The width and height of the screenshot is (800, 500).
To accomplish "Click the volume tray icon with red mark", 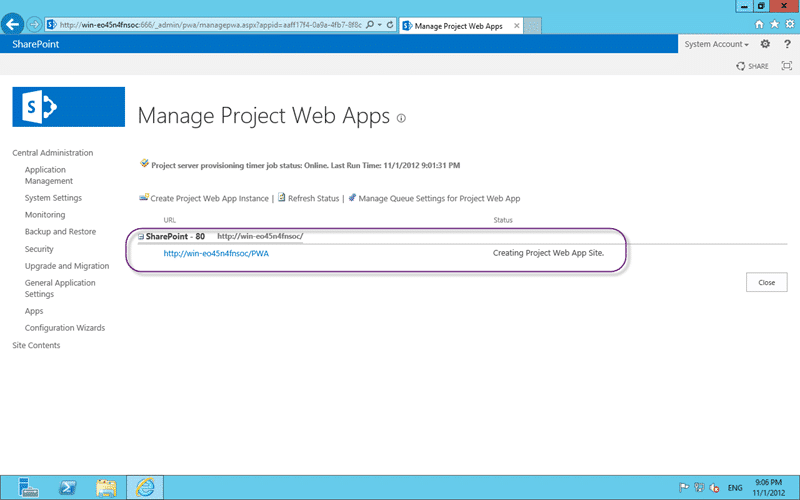I will point(714,488).
